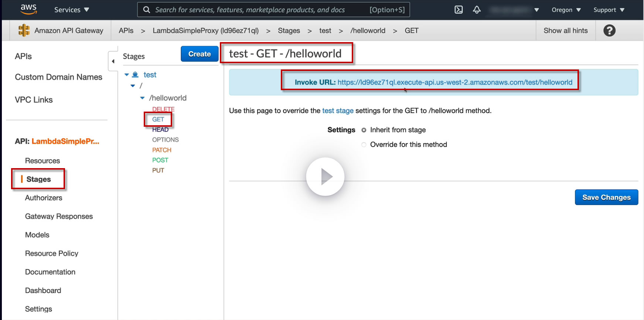
Task: Click the Amazon API Gateway title link
Action: pyautogui.click(x=69, y=31)
